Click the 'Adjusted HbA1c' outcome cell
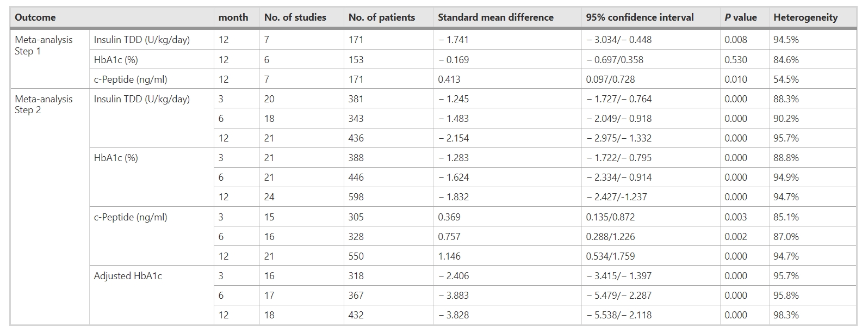The image size is (868, 332). (128, 276)
